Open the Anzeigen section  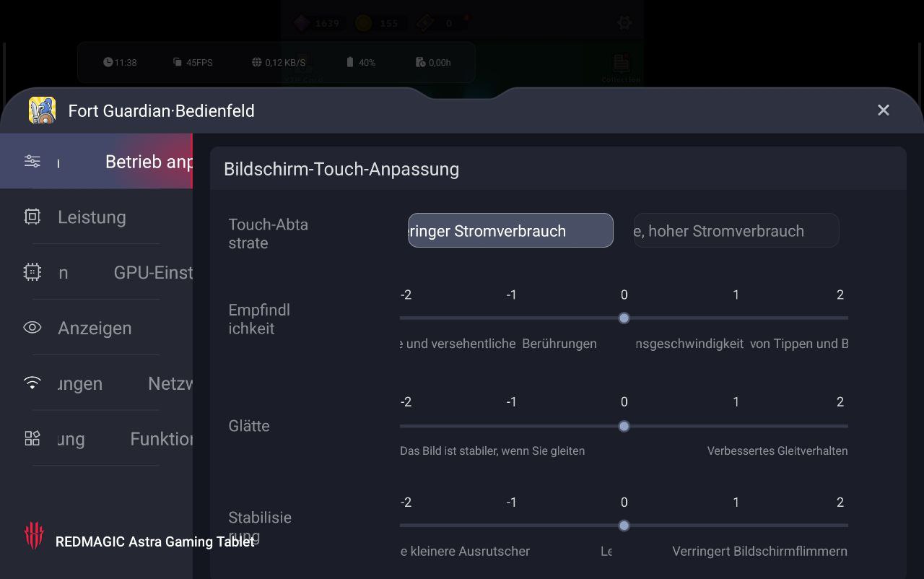coord(96,328)
